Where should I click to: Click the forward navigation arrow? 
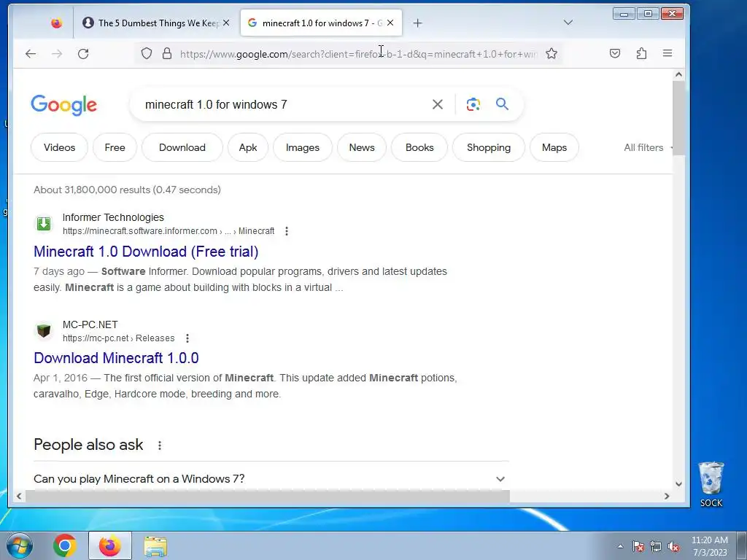(57, 54)
